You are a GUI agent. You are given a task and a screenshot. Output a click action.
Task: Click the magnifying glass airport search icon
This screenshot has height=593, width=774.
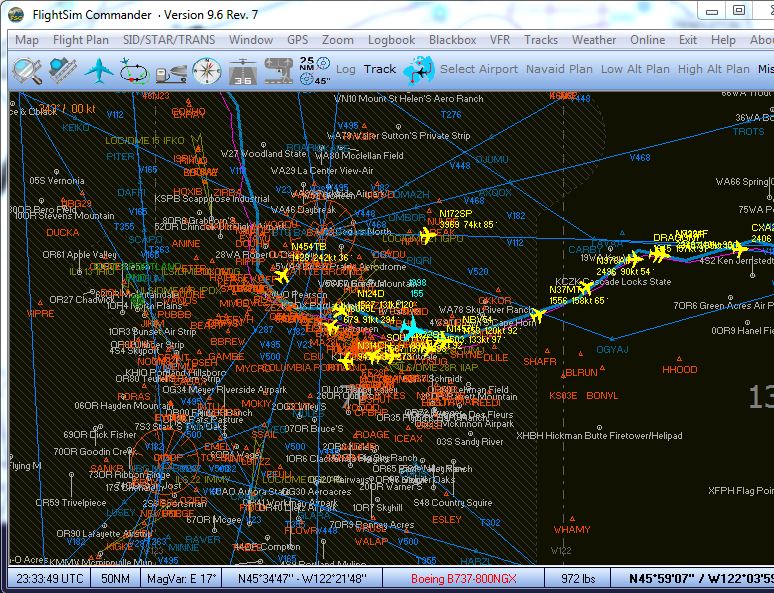click(27, 71)
